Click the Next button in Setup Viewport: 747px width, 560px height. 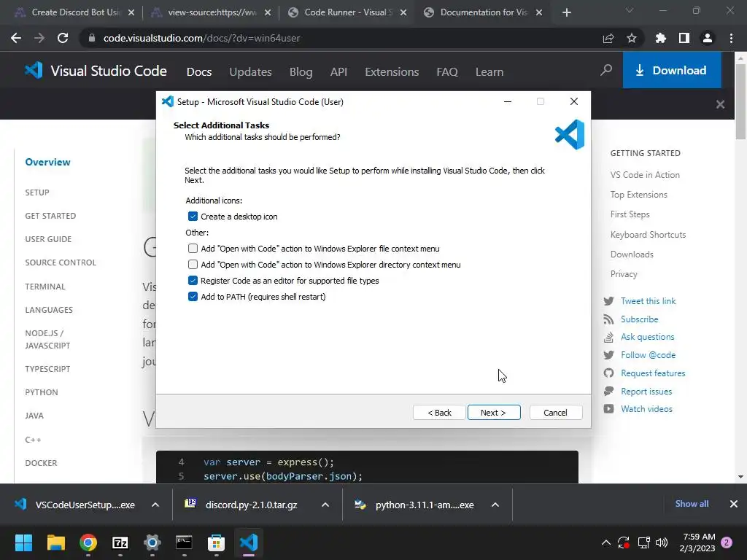pyautogui.click(x=494, y=413)
